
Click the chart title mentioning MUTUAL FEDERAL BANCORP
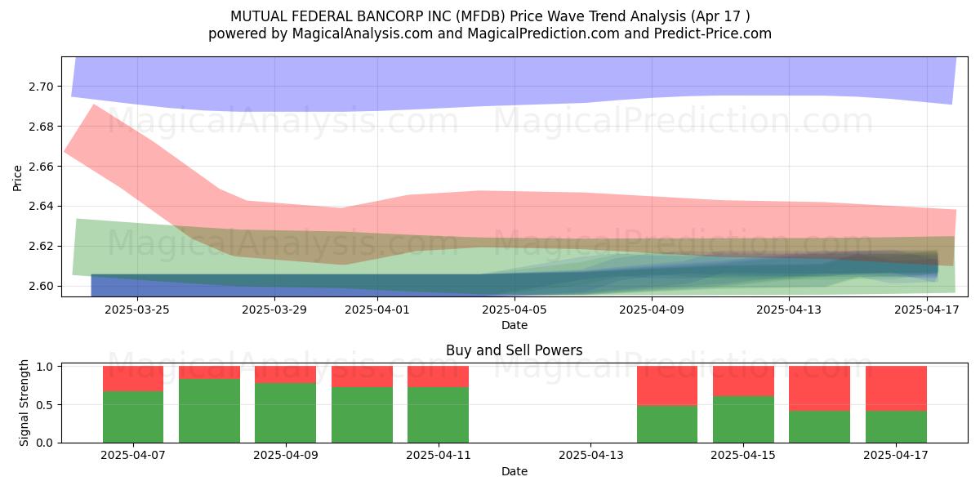click(x=490, y=16)
